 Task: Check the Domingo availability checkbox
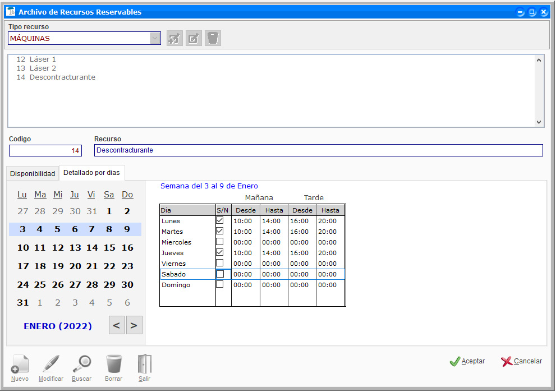pyautogui.click(x=220, y=284)
